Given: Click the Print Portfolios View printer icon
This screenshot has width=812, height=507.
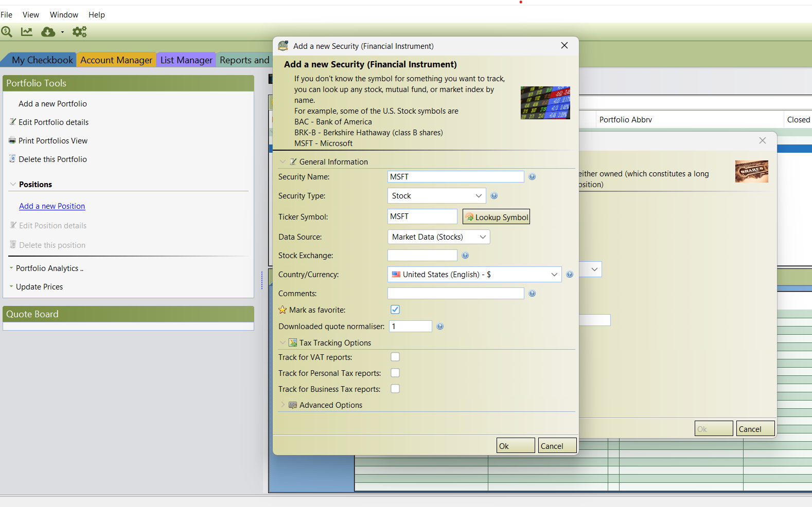Looking at the screenshot, I should click(x=12, y=140).
